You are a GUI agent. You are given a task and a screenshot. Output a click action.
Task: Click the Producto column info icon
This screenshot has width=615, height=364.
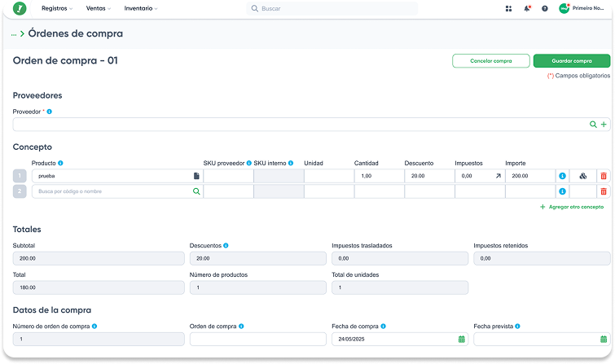60,163
